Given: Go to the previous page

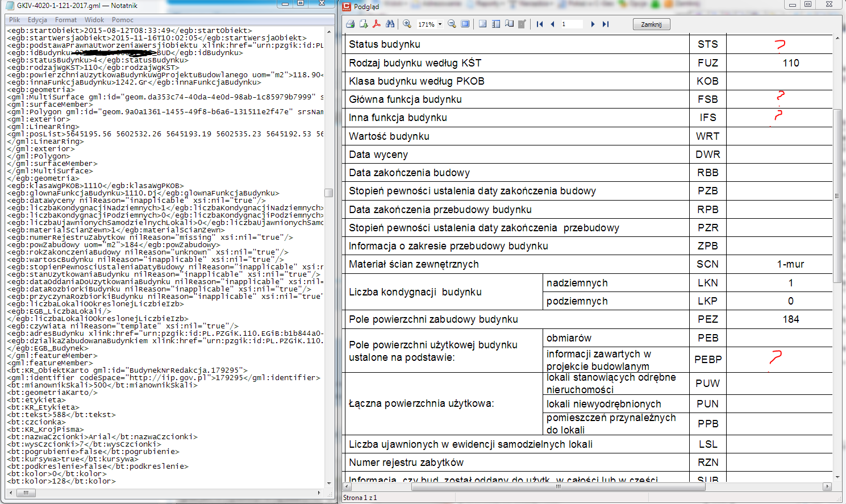Looking at the screenshot, I should click(x=552, y=24).
